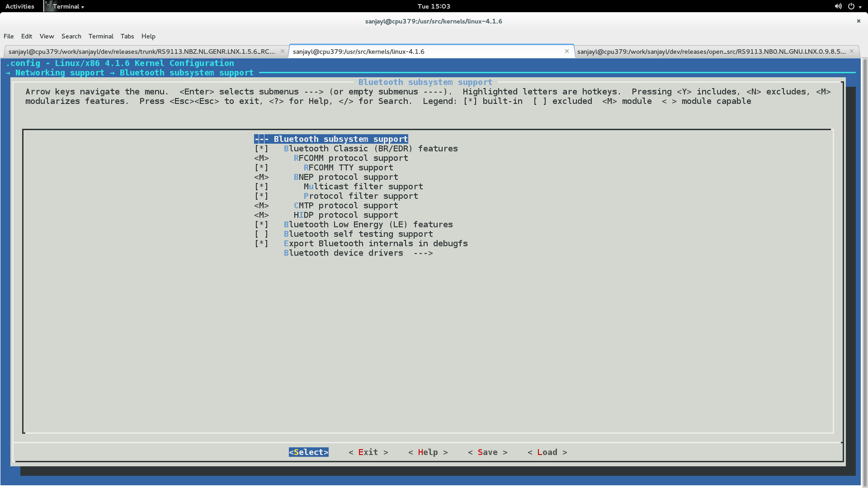
Task: Select CMTP protocol support entry
Action: pos(346,205)
